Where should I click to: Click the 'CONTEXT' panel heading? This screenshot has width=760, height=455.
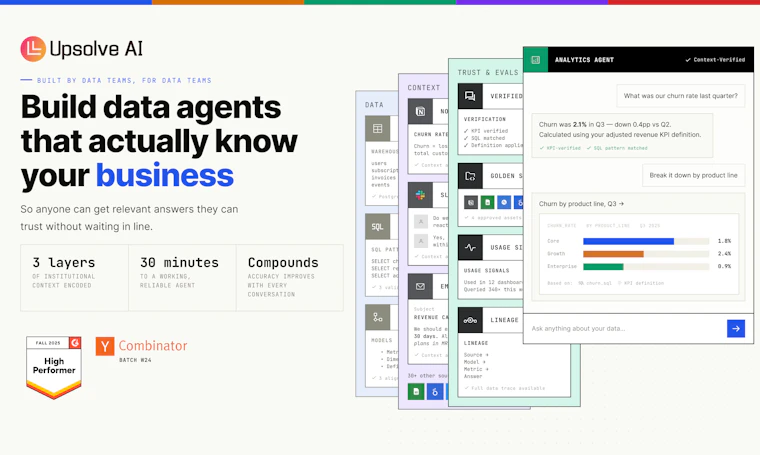tap(424, 88)
